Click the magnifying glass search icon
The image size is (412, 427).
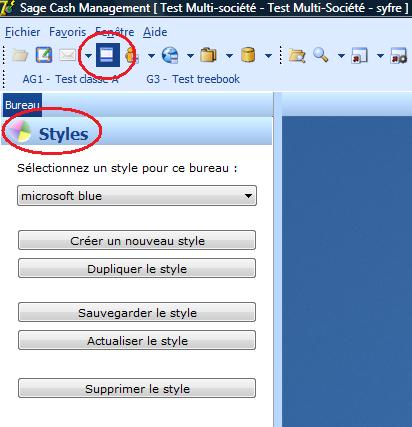[320, 55]
